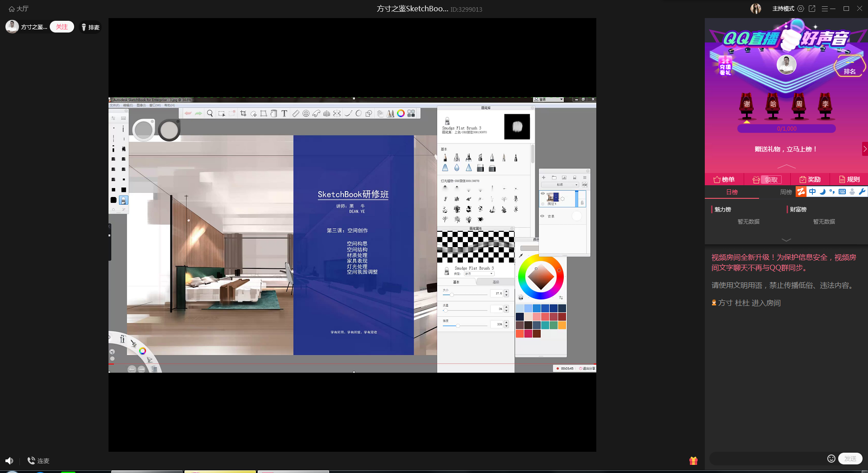Select the rectangular Selection tool
This screenshot has width=868, height=473.
[222, 113]
